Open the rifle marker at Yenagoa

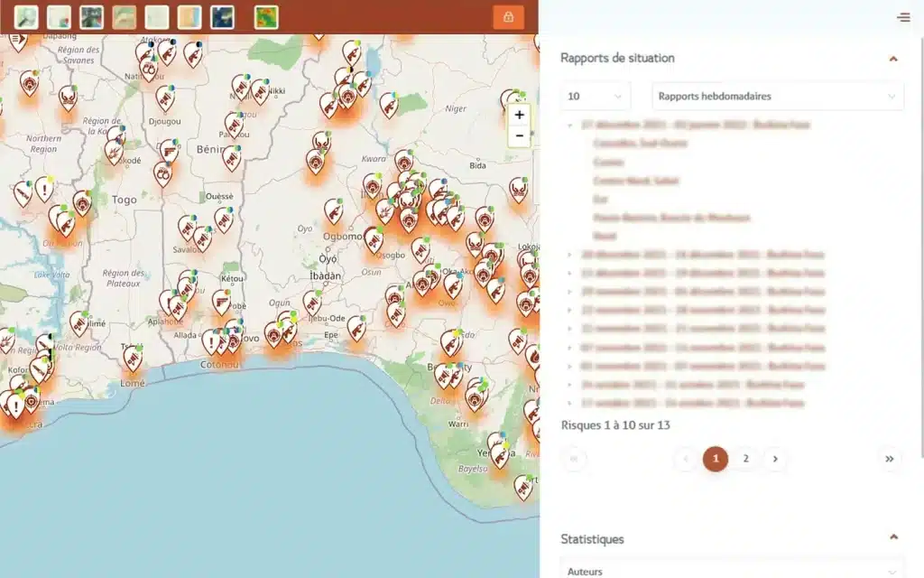pos(500,455)
